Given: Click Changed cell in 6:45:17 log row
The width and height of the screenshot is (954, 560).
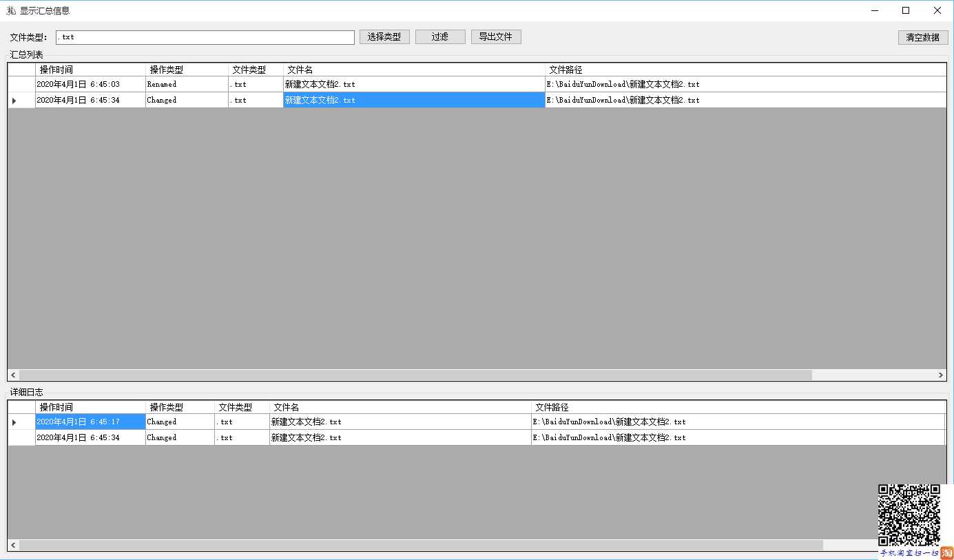Looking at the screenshot, I should (180, 422).
